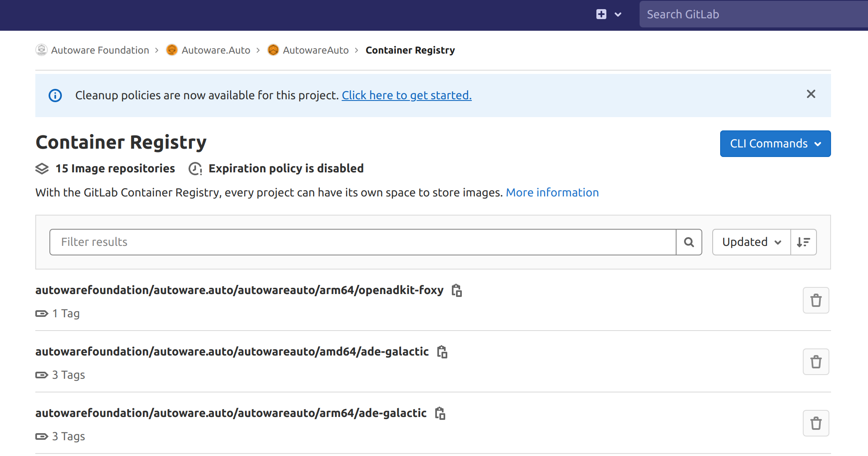This screenshot has height=456, width=868.
Task: Click '3 Tags' under arm64/ade-galactic
Action: tap(69, 436)
